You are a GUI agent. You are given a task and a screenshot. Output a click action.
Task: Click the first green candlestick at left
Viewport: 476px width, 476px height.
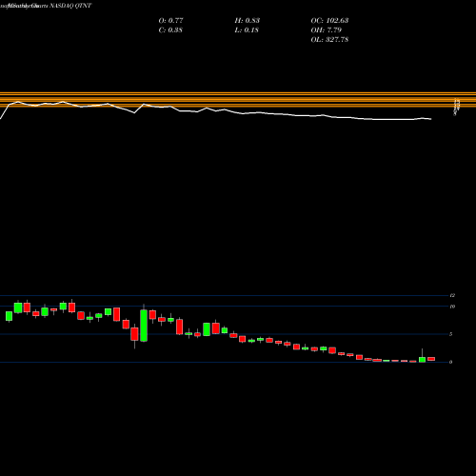(x=9, y=316)
